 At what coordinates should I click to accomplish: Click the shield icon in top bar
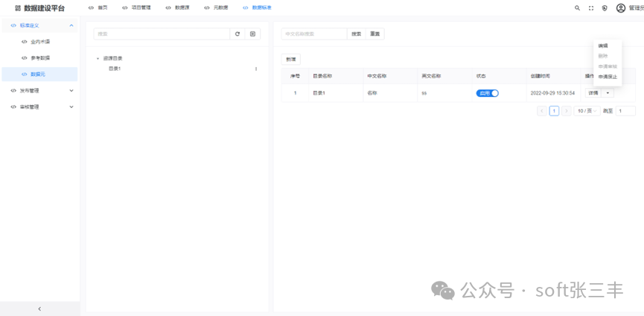tap(605, 7)
